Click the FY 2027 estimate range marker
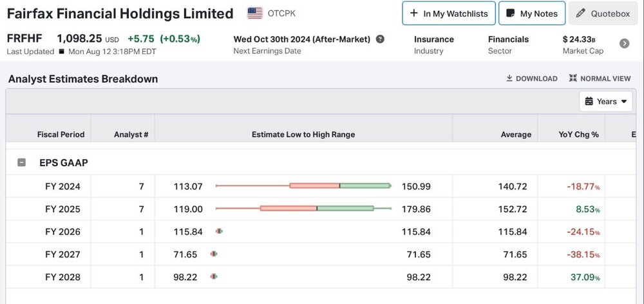The width and height of the screenshot is (644, 304). 214,254
